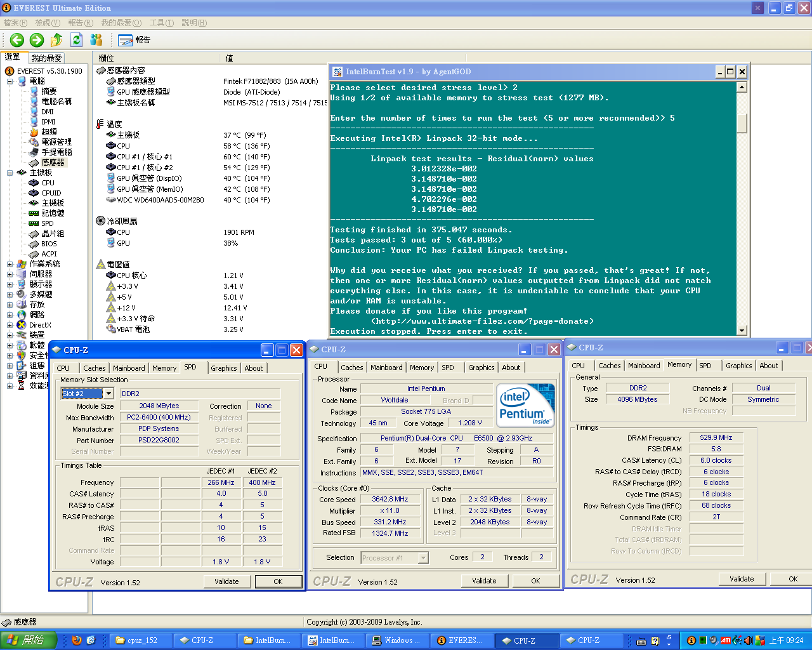Click OK in middle CPU-Z window
Image resolution: width=812 pixels, height=650 pixels.
tap(535, 581)
